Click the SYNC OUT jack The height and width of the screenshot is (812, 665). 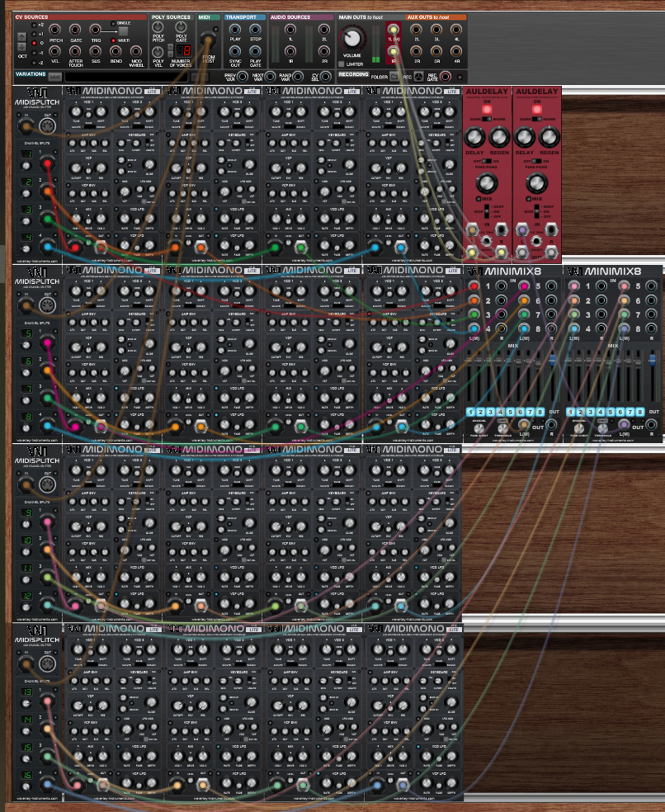point(235,51)
